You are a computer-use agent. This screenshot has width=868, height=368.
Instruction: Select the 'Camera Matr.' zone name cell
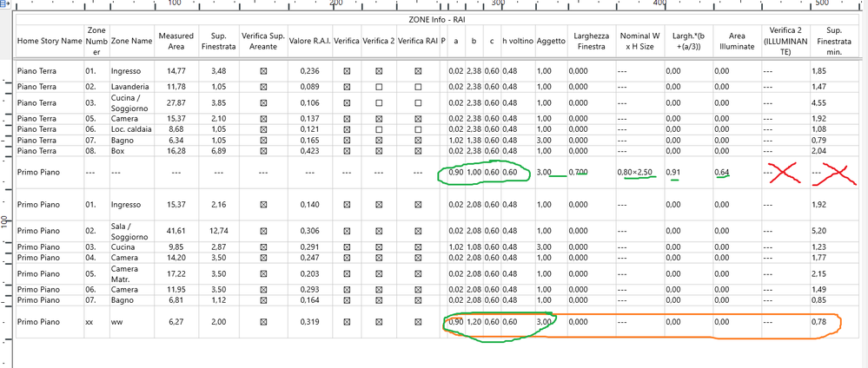tap(125, 274)
